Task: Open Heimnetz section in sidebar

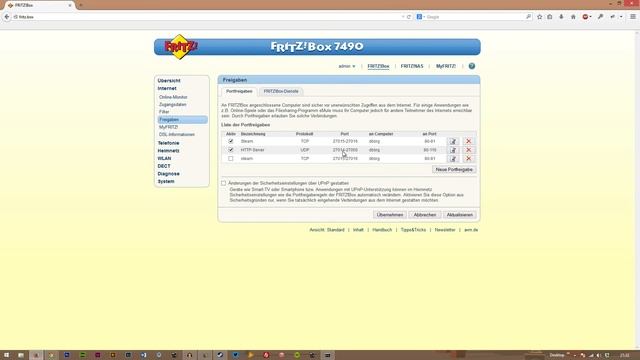Action: pos(168,151)
